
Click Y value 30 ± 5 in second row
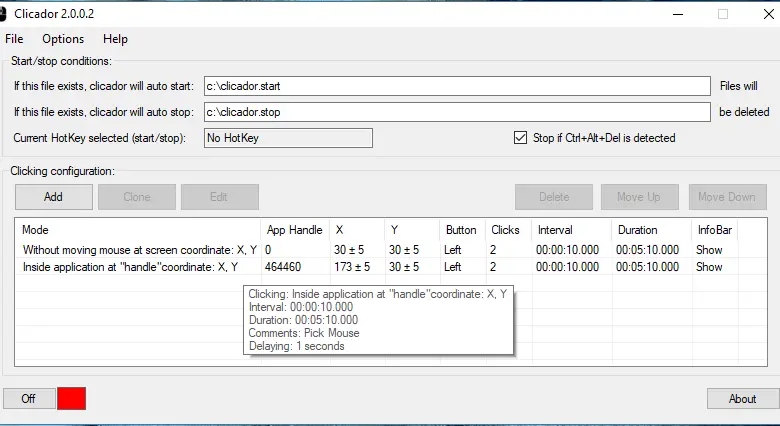coord(404,267)
